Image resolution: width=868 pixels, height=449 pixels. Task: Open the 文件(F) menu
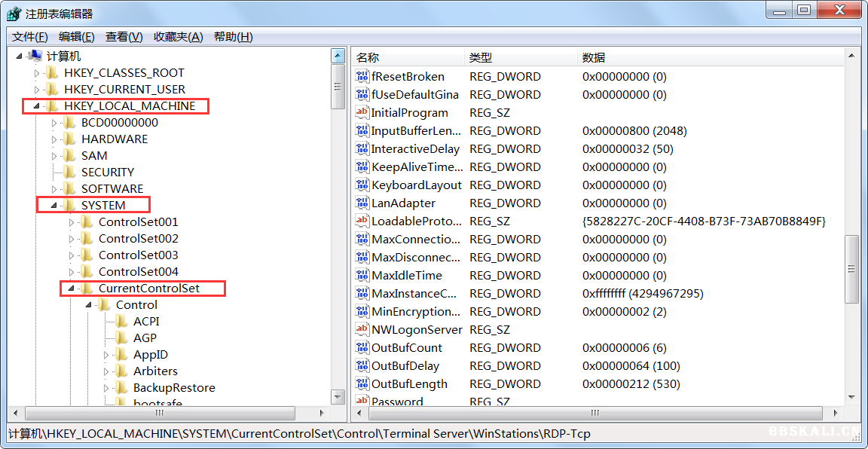(30, 37)
